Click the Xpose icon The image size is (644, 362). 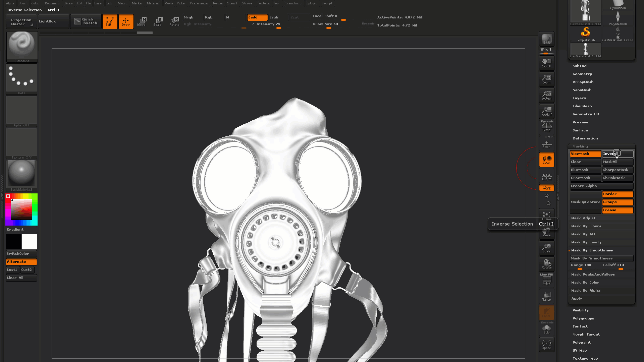click(x=546, y=344)
